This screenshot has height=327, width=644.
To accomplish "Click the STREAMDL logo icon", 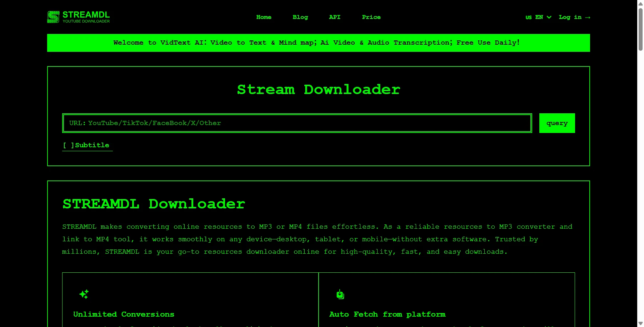I will (53, 17).
